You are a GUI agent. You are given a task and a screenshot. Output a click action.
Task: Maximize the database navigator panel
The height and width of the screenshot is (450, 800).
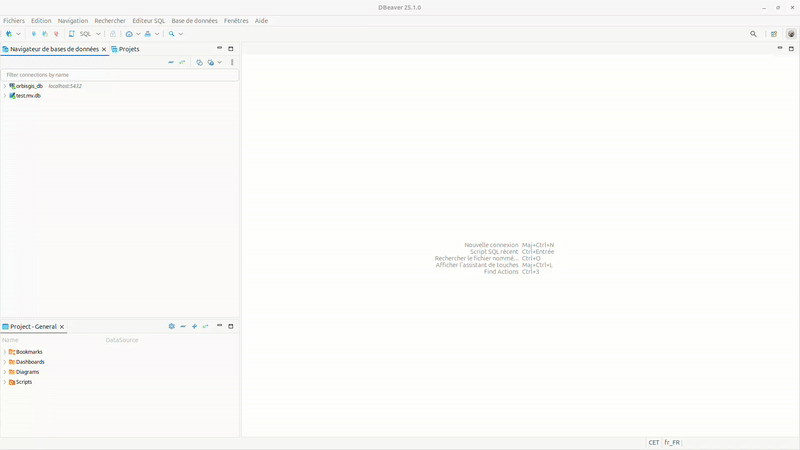point(231,48)
